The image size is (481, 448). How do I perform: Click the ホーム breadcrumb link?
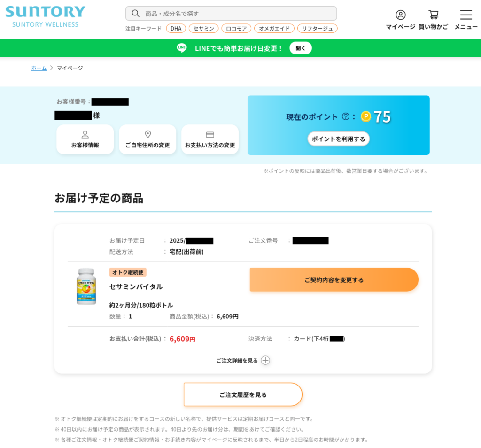click(x=39, y=68)
